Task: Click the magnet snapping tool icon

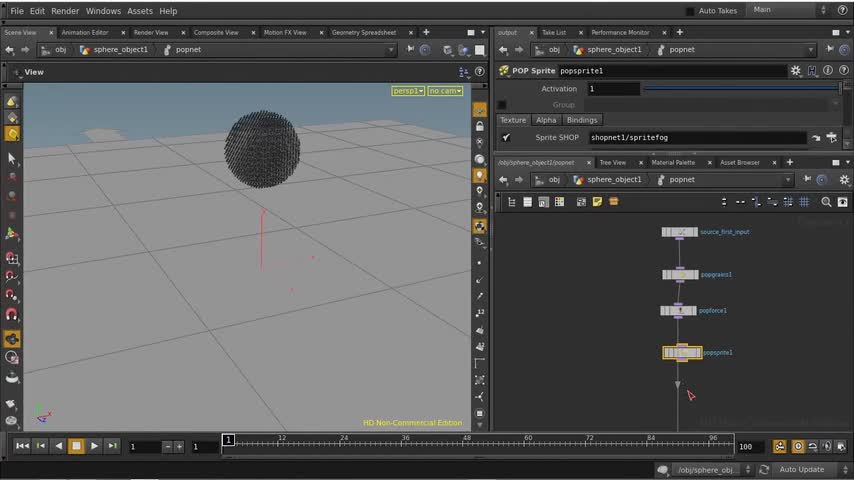Action: 11,314
